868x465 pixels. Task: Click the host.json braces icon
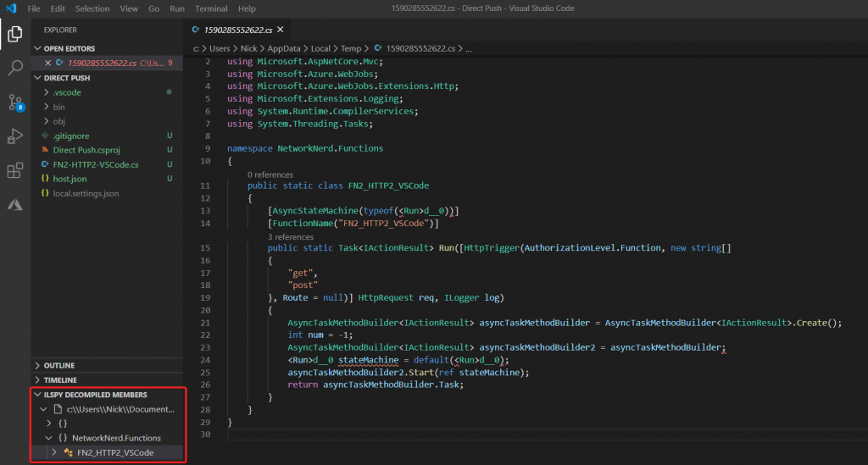(45, 179)
